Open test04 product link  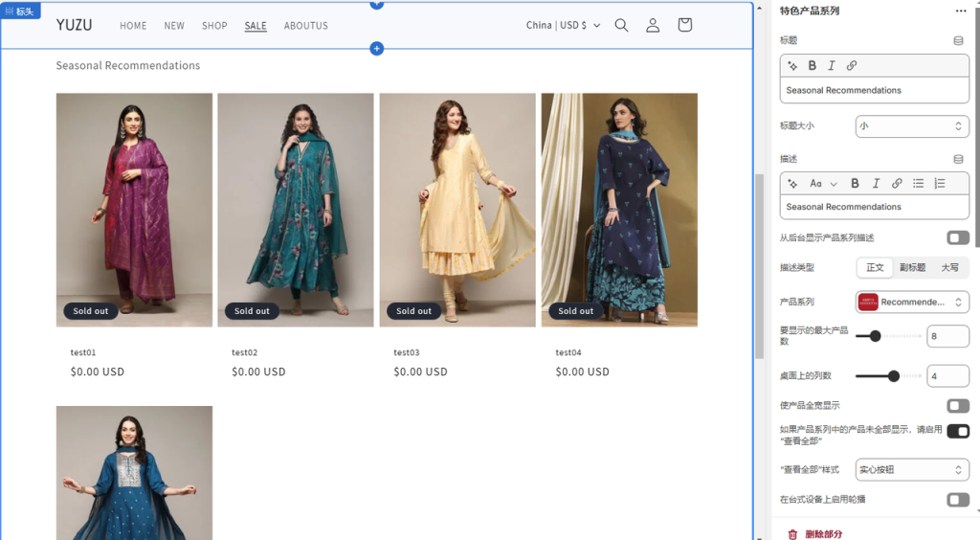point(568,352)
